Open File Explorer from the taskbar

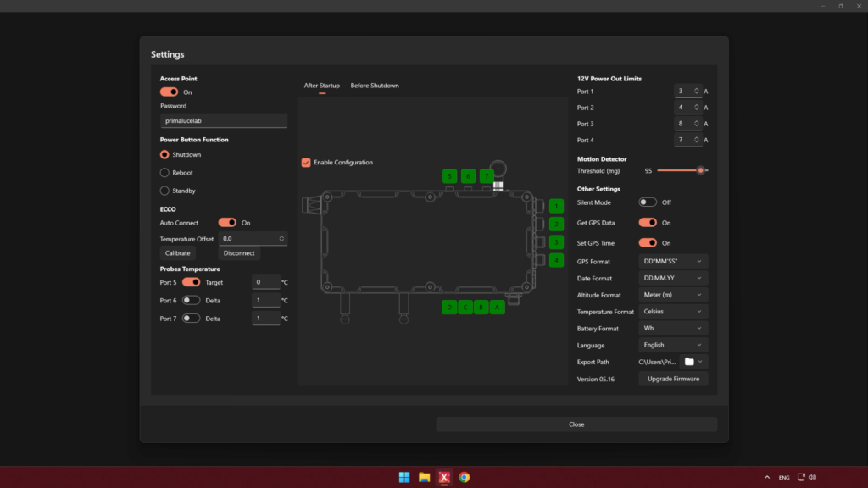424,477
